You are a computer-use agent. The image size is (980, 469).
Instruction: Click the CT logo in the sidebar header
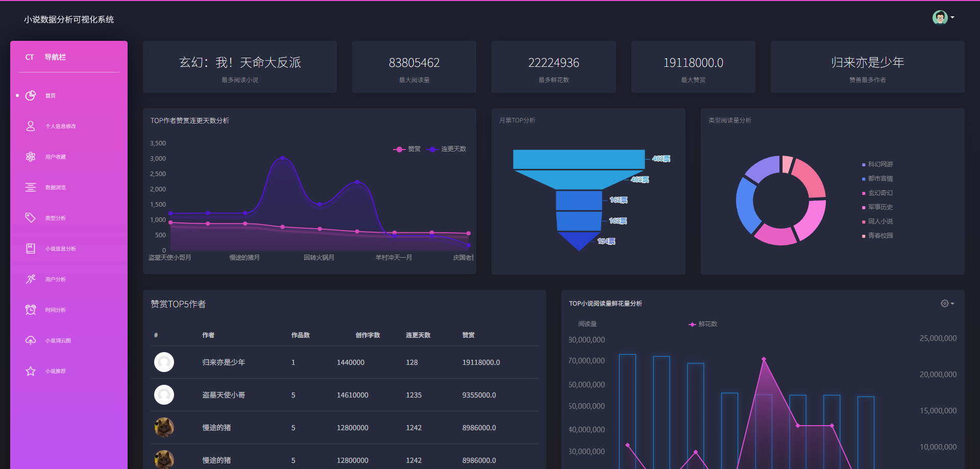(30, 57)
